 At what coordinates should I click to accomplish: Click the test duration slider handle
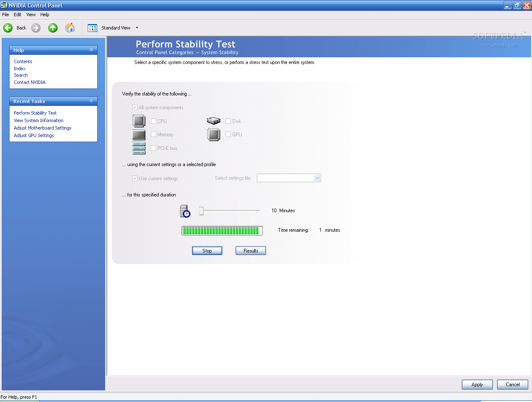pos(201,211)
